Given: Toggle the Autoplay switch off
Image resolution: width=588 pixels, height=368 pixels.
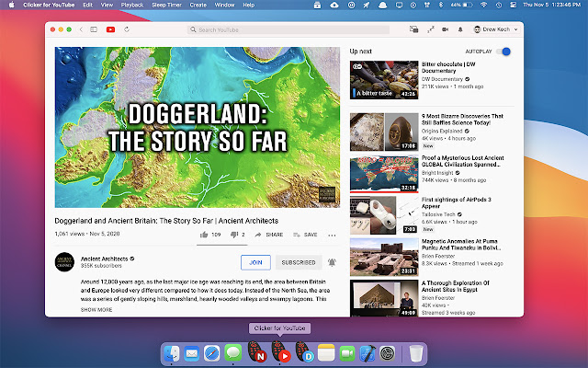Looking at the screenshot, I should (503, 52).
